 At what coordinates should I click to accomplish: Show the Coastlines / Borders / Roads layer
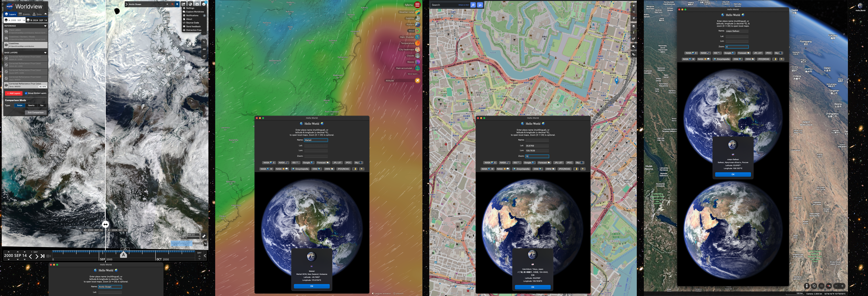tap(6, 38)
